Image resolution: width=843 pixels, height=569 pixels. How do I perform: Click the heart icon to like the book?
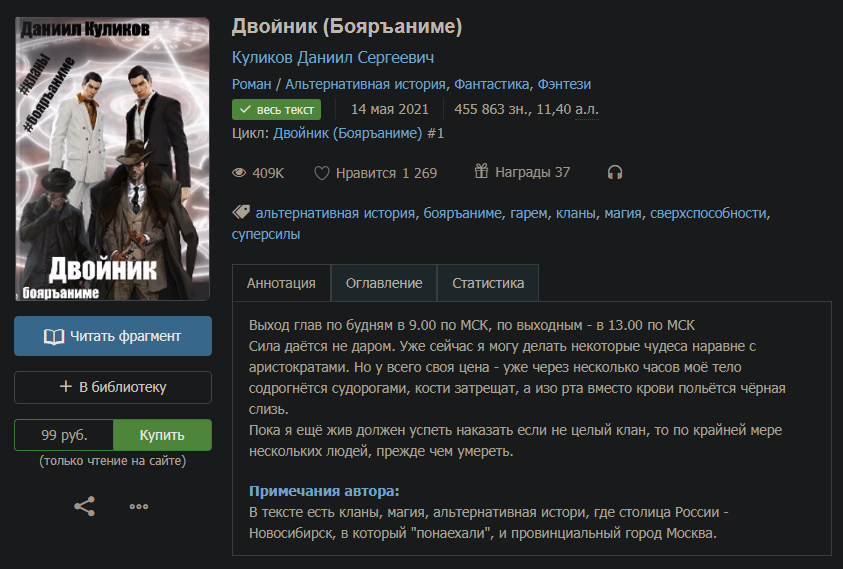pyautogui.click(x=322, y=173)
